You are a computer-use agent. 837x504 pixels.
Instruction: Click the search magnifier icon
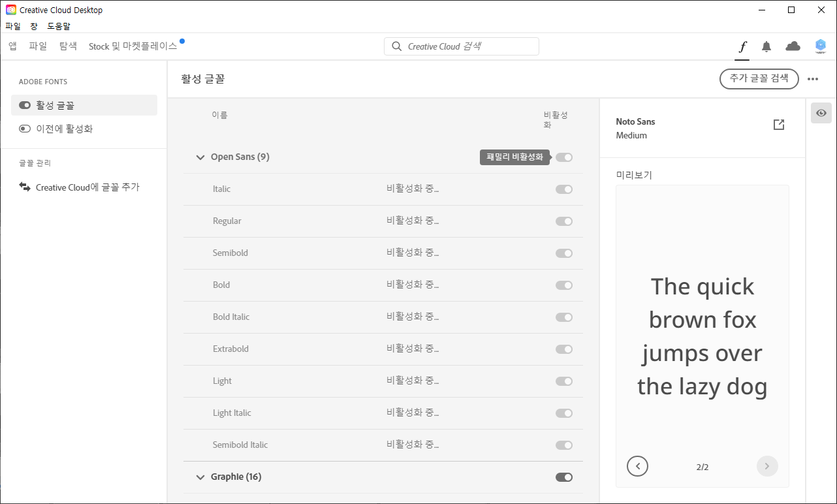[396, 46]
